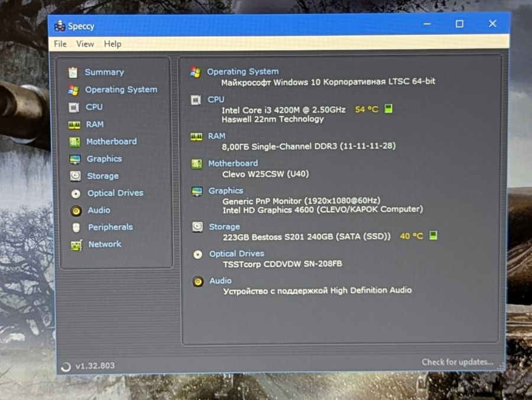The width and height of the screenshot is (532, 400).
Task: Open Graphics section in sidebar
Action: coord(104,159)
